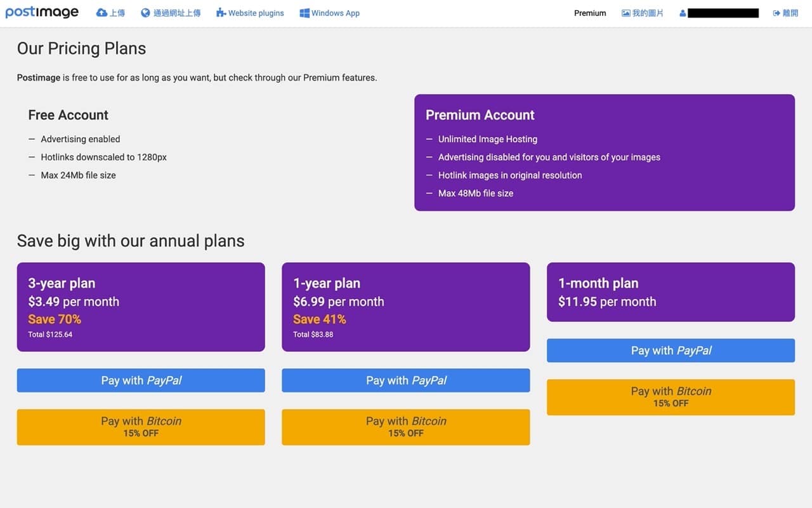This screenshot has width=812, height=508.
Task: Select the 1-year plan card
Action: click(x=406, y=307)
